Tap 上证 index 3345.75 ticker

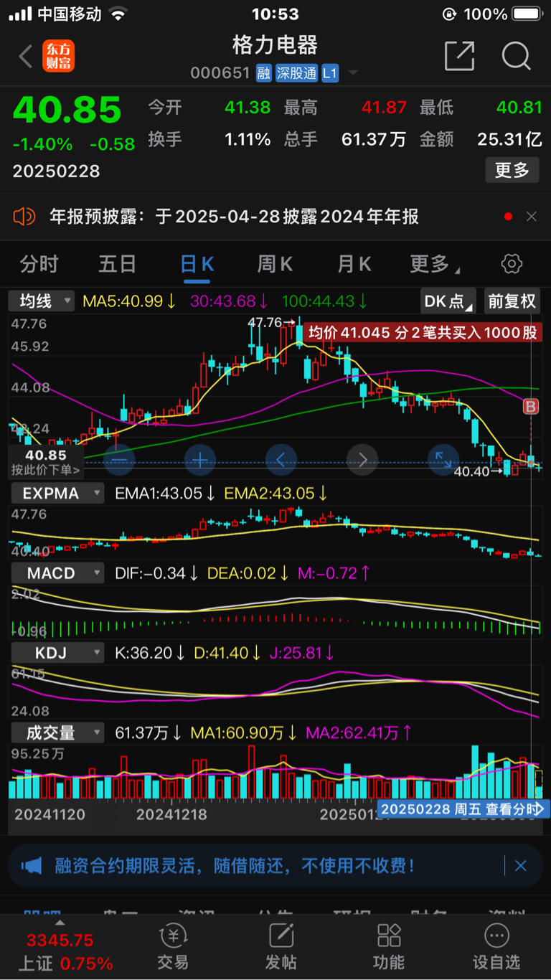coord(66,951)
